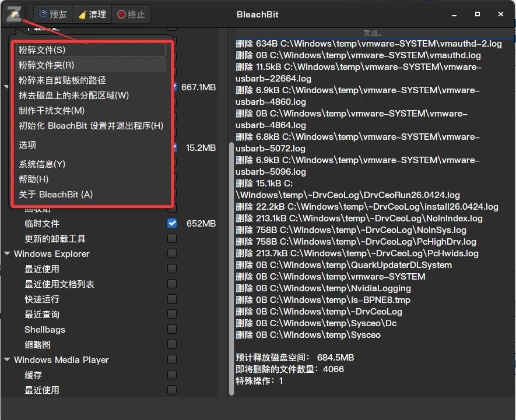Viewport: 516px width, 420px height.
Task: Select the 最近查询 tree row
Action: tap(109, 314)
